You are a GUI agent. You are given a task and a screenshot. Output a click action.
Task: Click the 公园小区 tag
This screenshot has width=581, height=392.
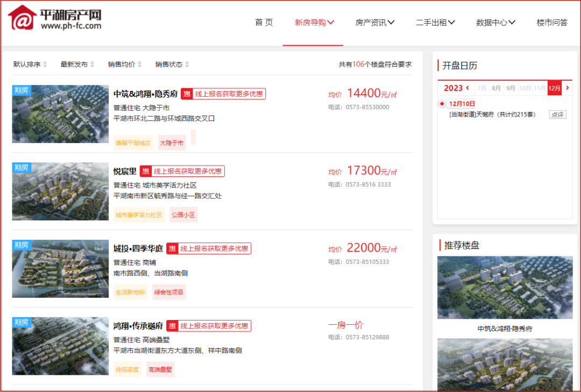(183, 215)
